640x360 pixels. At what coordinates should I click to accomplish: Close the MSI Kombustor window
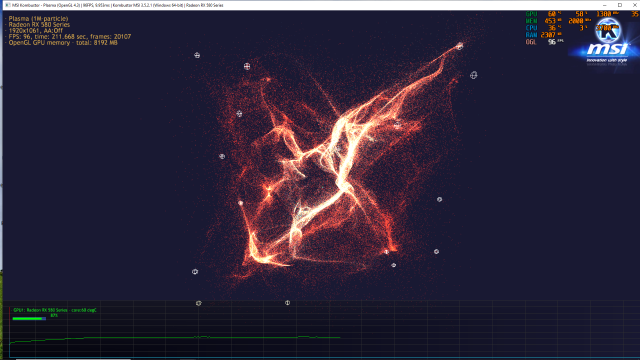(635, 5)
